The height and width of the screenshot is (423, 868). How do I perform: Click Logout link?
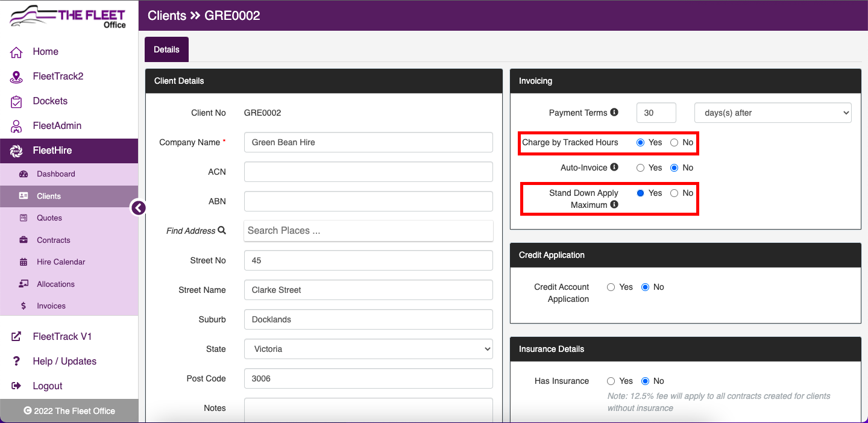point(48,386)
